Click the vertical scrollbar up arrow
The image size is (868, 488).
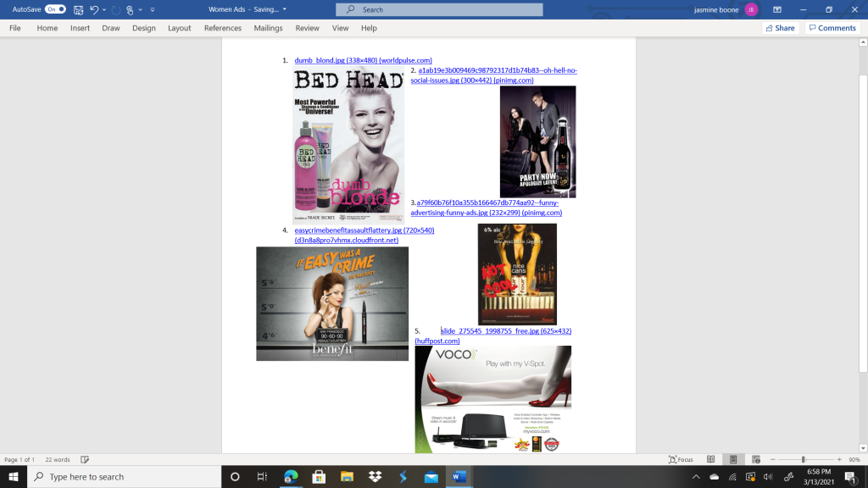[863, 42]
